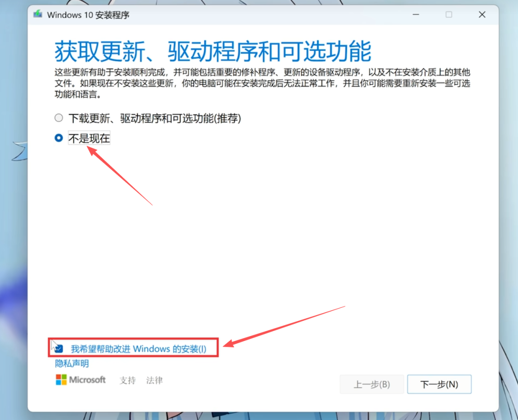Open the 隐私声明 link
518x420 pixels.
pos(72,363)
